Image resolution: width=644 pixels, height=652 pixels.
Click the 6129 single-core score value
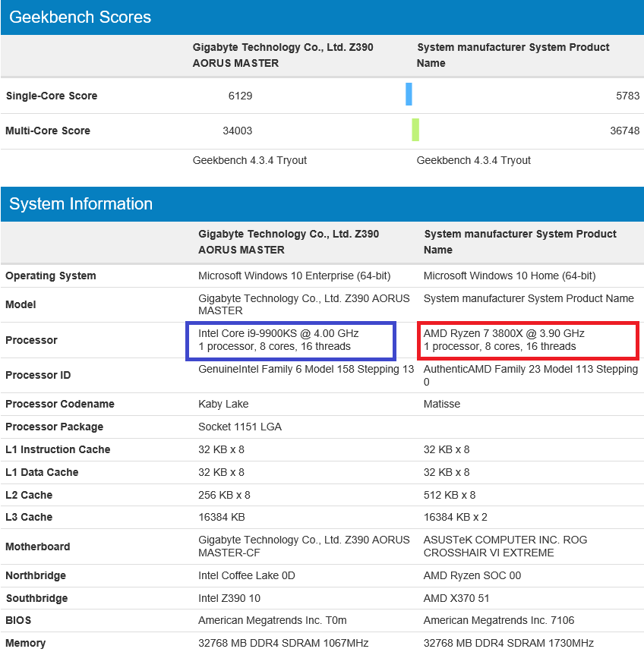pyautogui.click(x=240, y=96)
